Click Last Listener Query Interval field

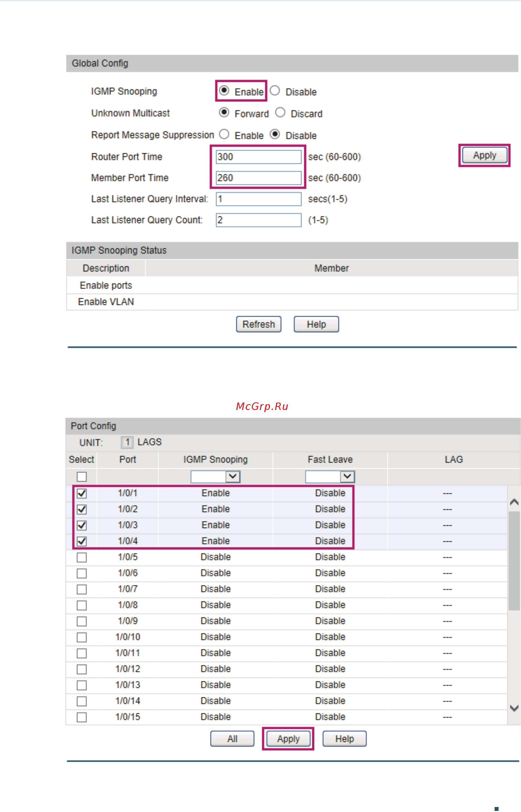pyautogui.click(x=258, y=199)
